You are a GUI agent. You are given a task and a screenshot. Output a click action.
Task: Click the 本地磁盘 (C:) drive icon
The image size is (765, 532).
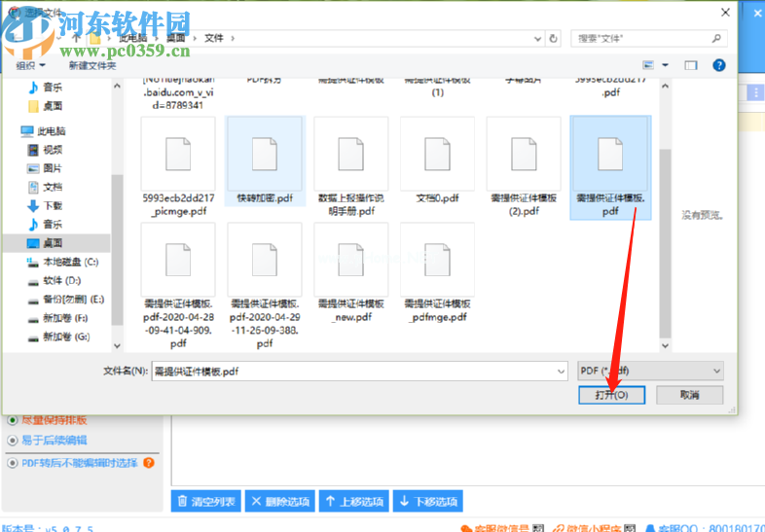tap(33, 262)
